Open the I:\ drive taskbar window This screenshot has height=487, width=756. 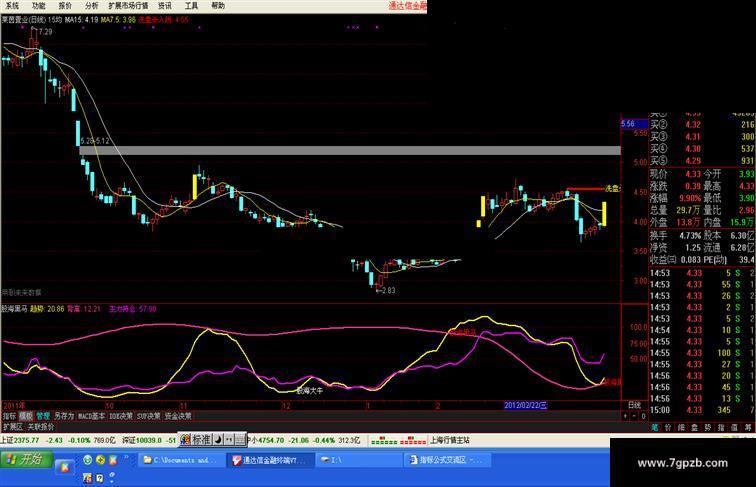pyautogui.click(x=357, y=460)
